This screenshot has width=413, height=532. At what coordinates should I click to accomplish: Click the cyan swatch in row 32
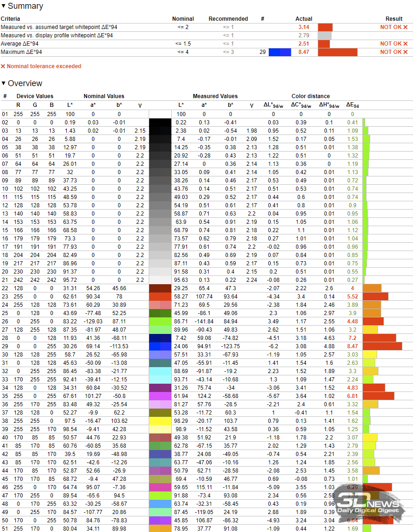pos(160,371)
